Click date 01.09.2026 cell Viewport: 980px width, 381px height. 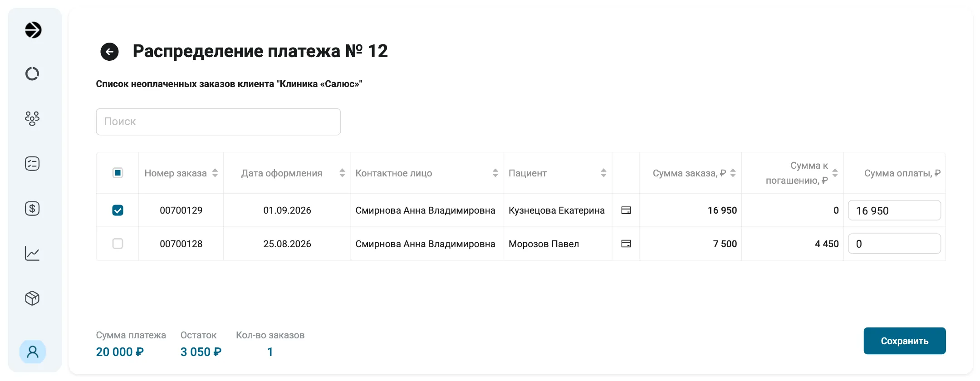[287, 210]
